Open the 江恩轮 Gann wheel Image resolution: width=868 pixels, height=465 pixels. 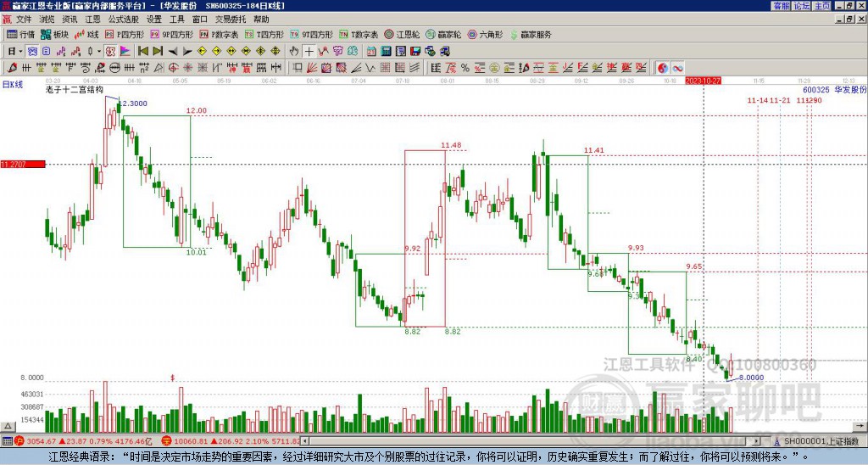402,34
